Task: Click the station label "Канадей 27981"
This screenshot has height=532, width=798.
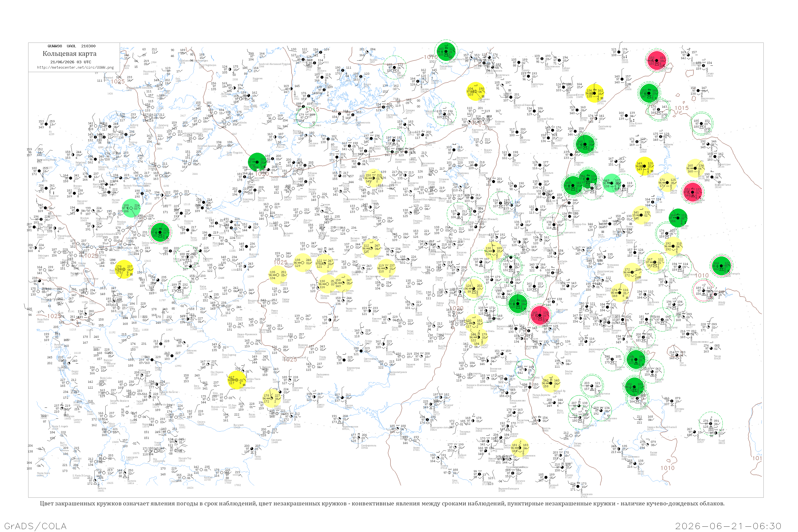Action: [575, 295]
